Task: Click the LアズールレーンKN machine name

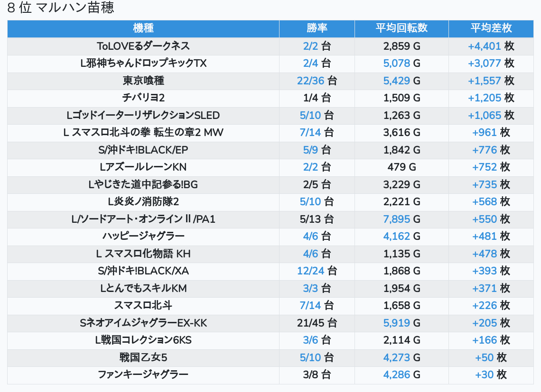Action: (143, 167)
